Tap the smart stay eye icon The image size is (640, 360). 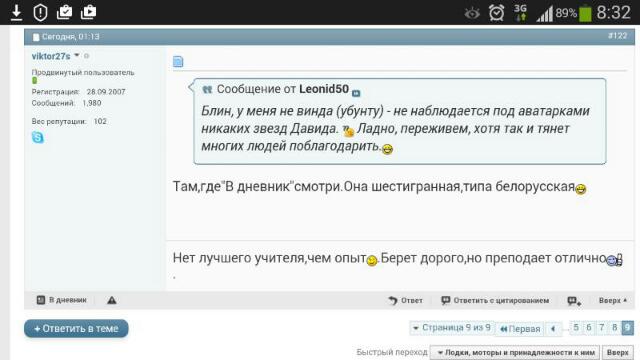click(472, 13)
